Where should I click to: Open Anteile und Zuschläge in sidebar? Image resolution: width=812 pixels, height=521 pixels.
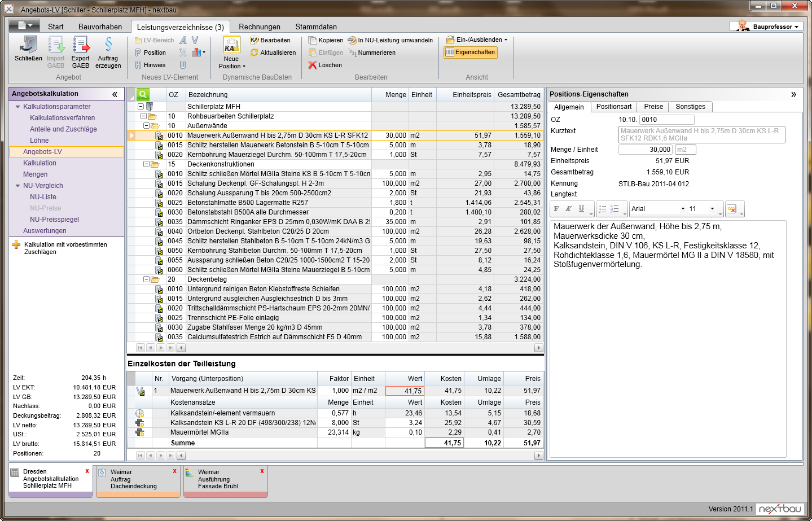63,129
